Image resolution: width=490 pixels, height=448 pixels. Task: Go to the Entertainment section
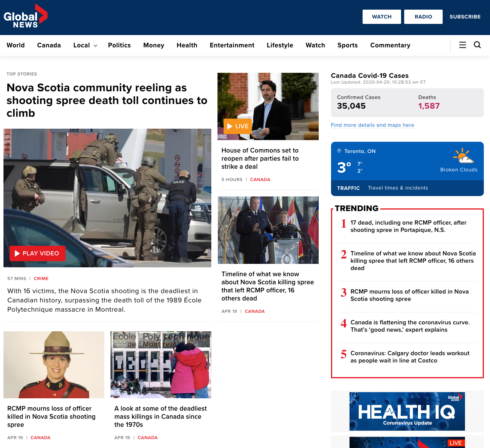(232, 45)
